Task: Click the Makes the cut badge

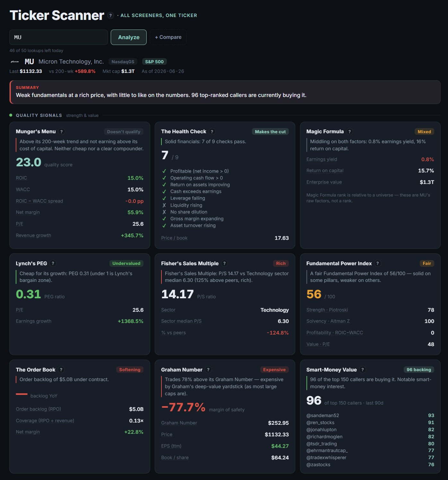Action: pos(270,132)
